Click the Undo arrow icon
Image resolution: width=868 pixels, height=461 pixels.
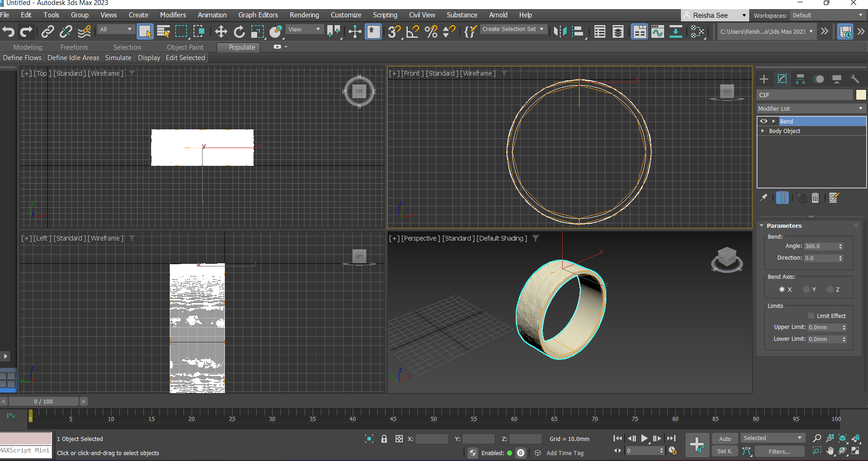tap(9, 31)
